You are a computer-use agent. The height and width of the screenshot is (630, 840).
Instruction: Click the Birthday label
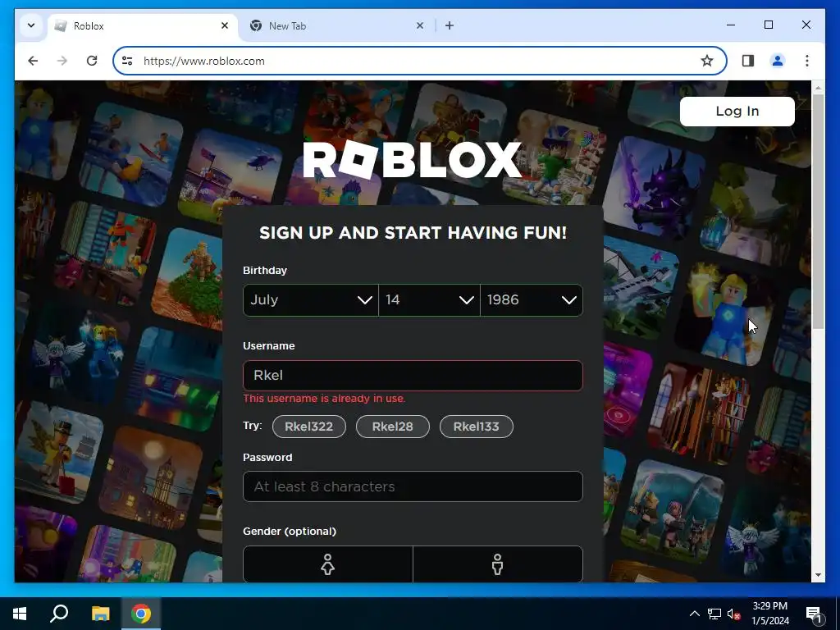click(265, 270)
